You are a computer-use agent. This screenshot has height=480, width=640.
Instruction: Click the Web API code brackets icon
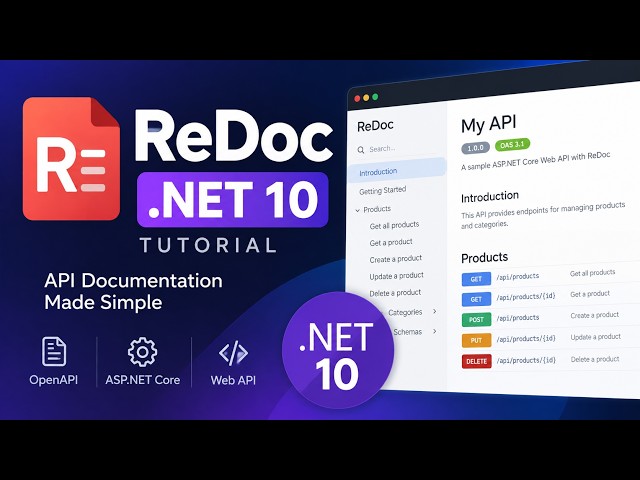pyautogui.click(x=233, y=353)
